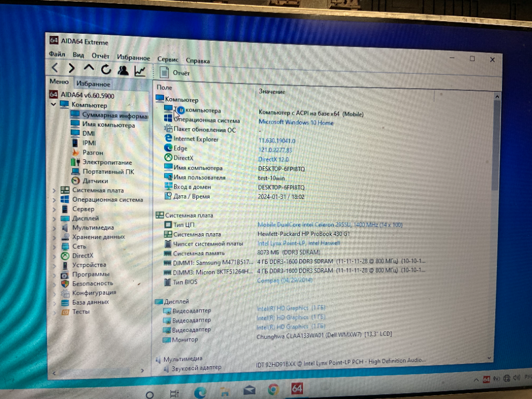Collapse the Компьютер tree node

53,104
